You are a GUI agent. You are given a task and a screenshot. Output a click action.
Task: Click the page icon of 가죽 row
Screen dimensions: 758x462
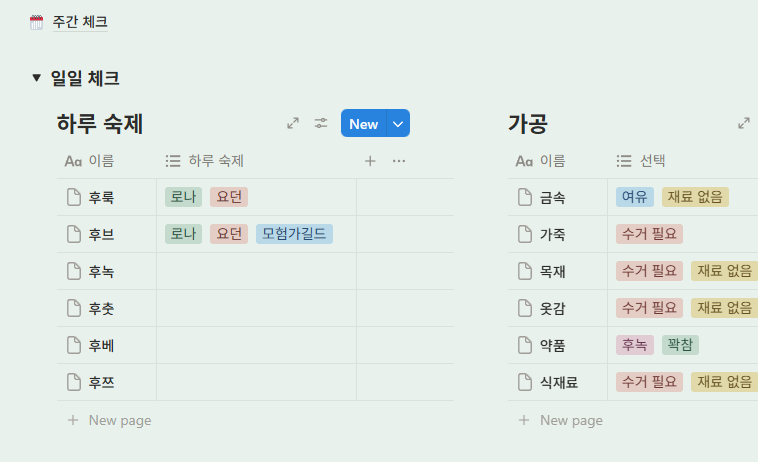tap(525, 234)
